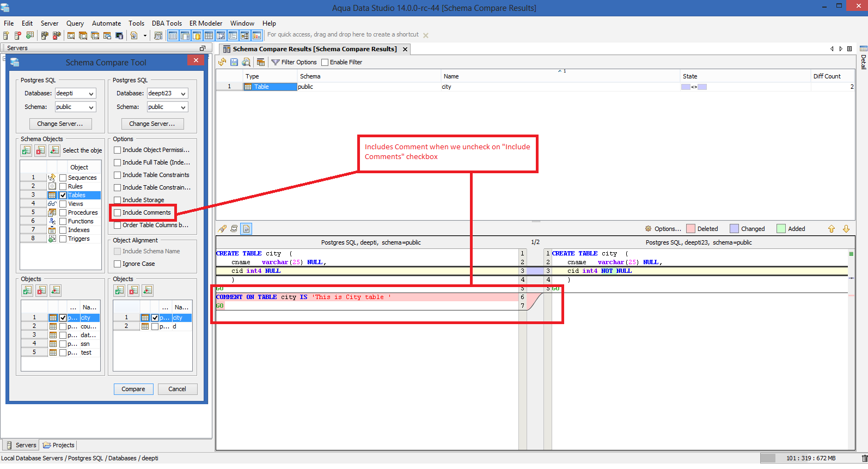
Task: Click the Cancel button
Action: tap(178, 389)
